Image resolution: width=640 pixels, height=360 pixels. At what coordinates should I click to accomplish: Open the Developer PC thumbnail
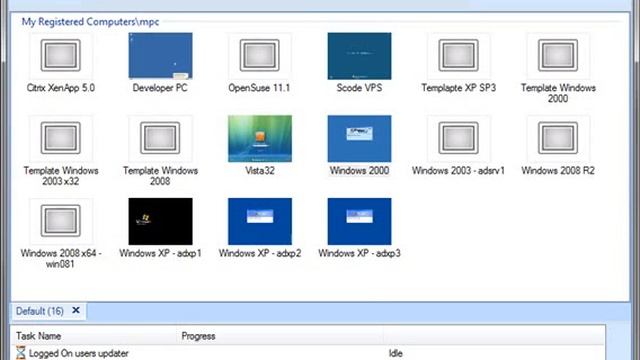(x=160, y=56)
